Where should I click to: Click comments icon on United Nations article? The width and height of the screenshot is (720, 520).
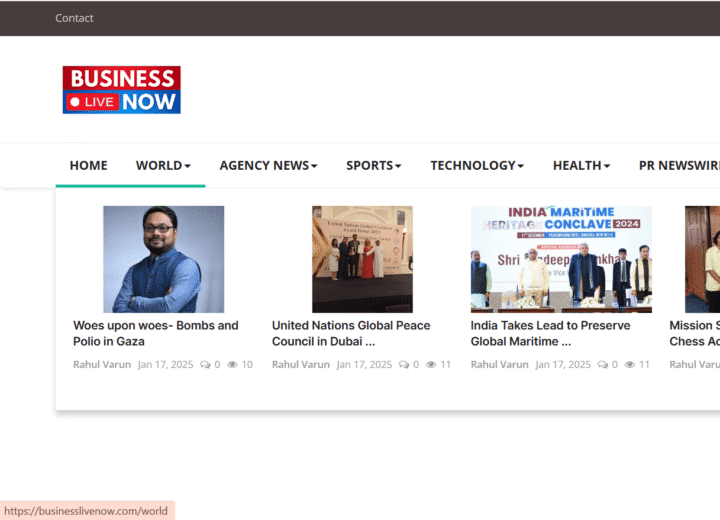tap(404, 365)
